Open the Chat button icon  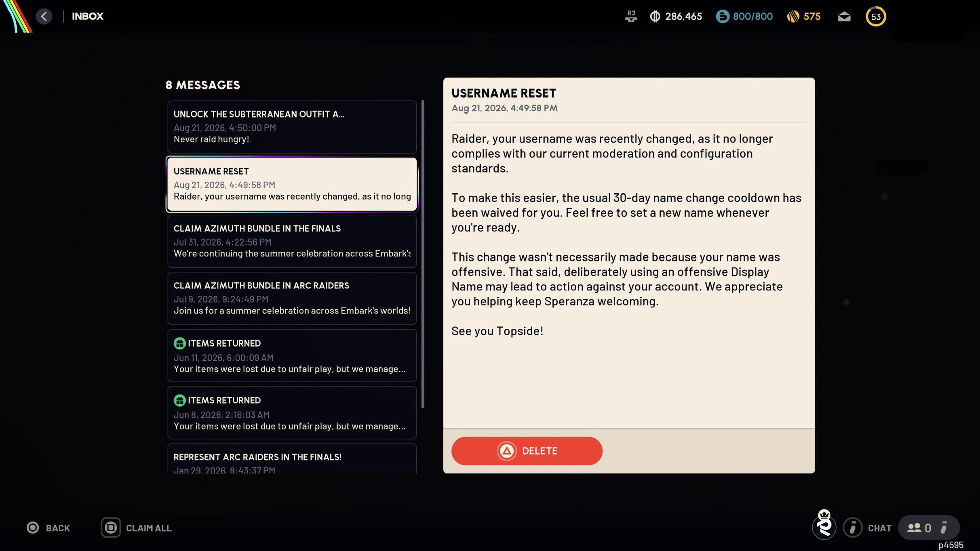tap(853, 528)
